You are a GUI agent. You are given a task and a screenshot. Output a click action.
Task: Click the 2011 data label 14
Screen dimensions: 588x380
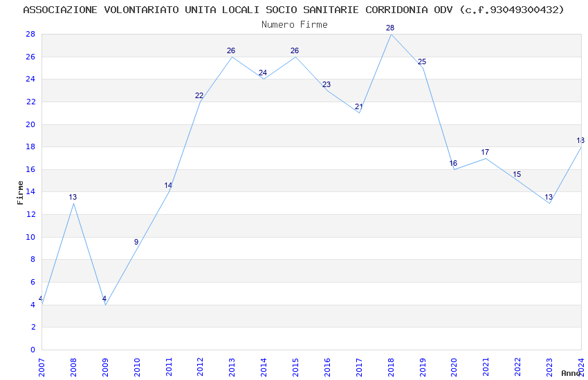(168, 186)
